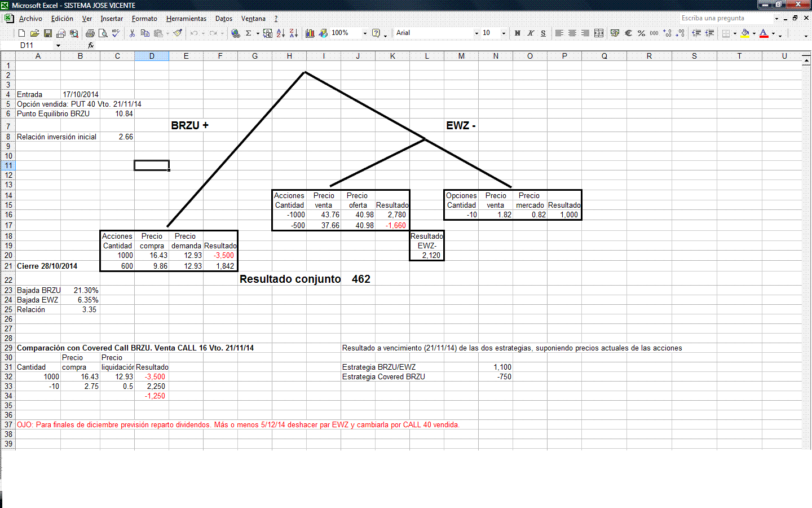The height and width of the screenshot is (508, 812).
Task: Click the help question input box
Action: (x=726, y=18)
